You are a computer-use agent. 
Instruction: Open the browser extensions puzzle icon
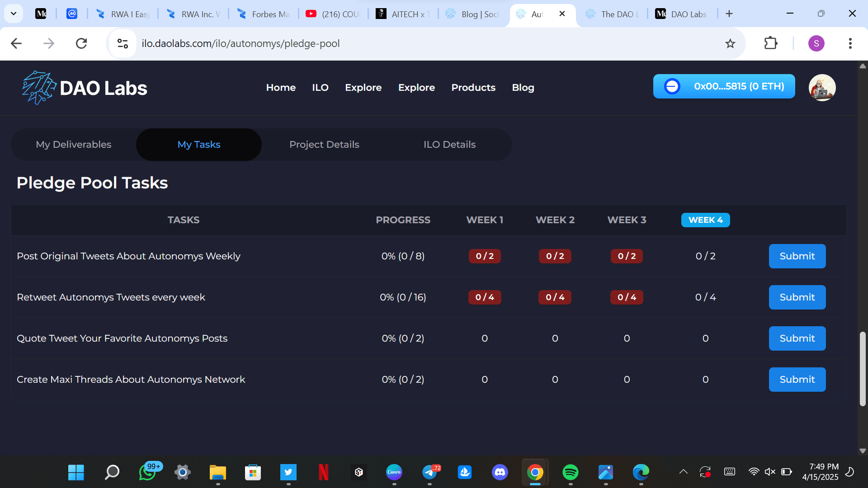(770, 43)
